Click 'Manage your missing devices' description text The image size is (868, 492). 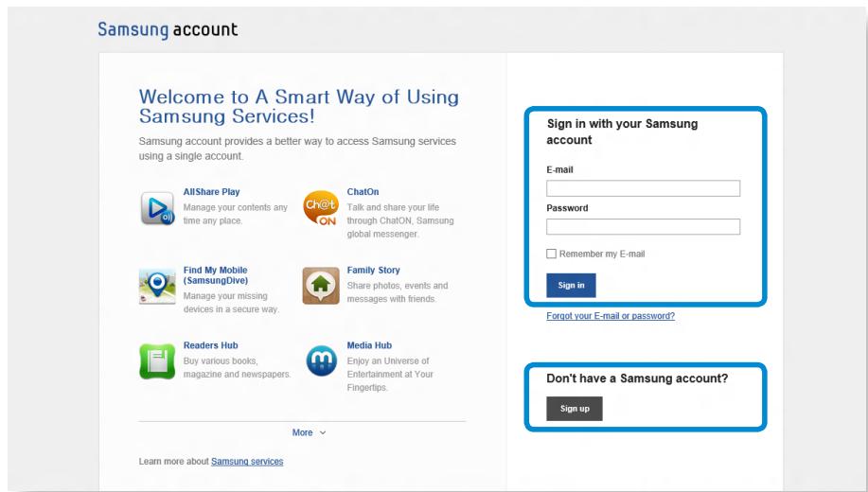click(x=231, y=303)
